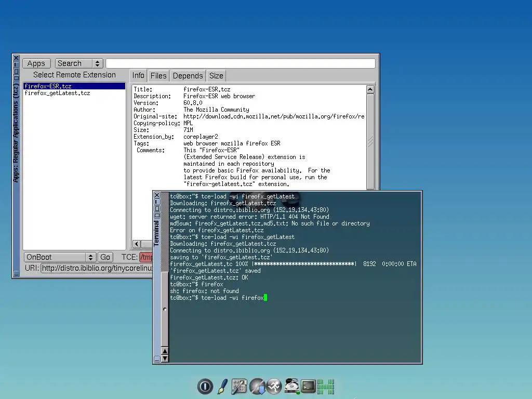Click the Extension_by coreplayer2 value
This screenshot has height=399, width=532.
click(x=201, y=137)
